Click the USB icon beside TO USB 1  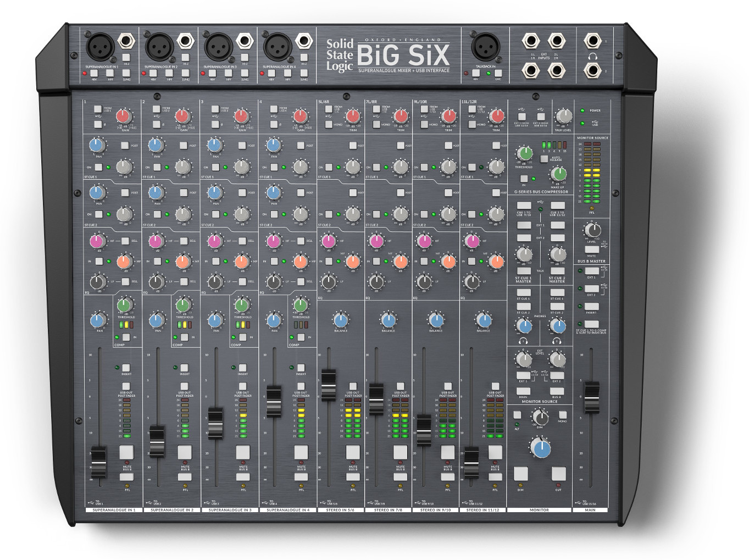tap(91, 502)
